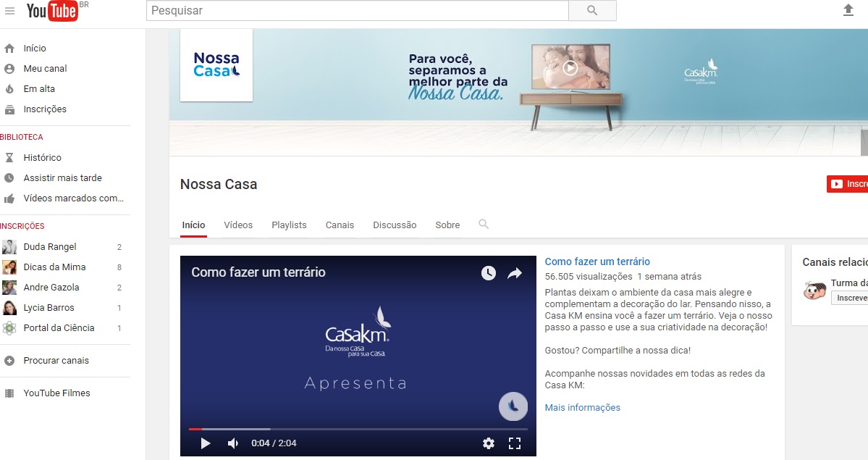Click Portal da Ciência atom icon

tap(9, 328)
